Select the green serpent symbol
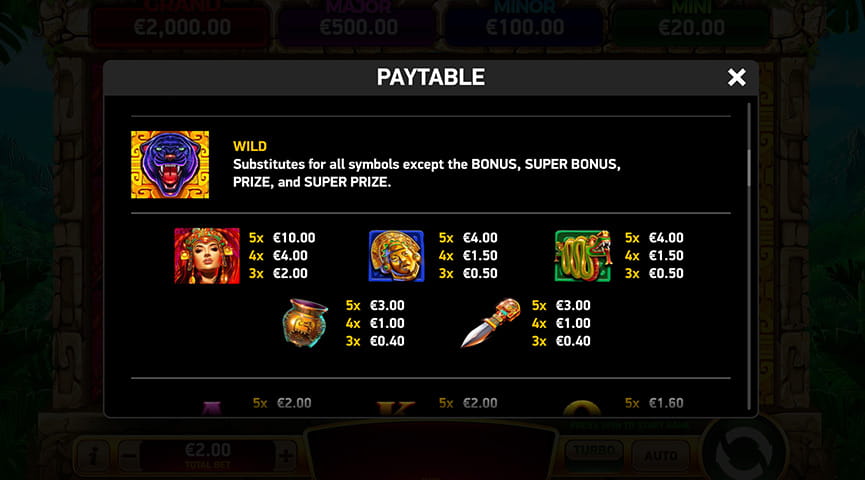The width and height of the screenshot is (865, 480). tap(583, 256)
